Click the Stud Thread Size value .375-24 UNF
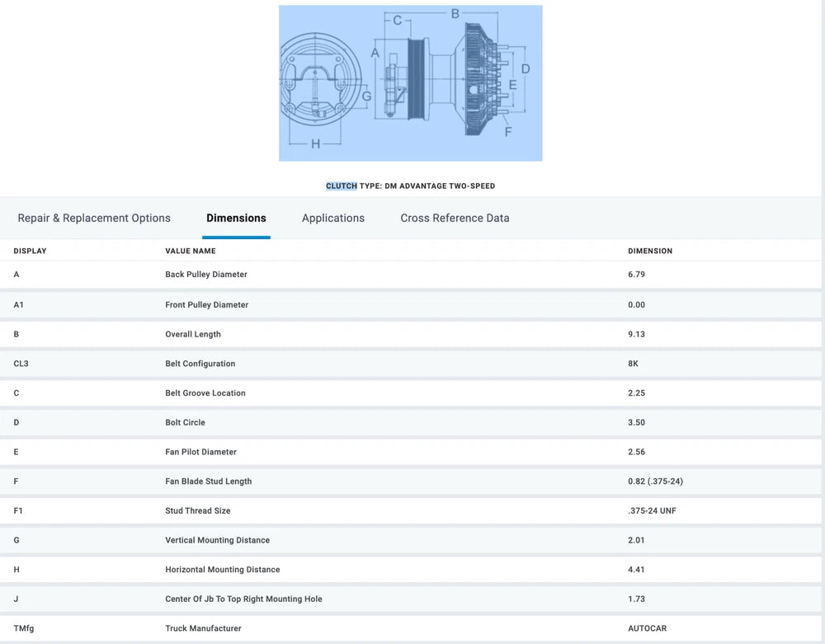The image size is (825, 644). (652, 511)
